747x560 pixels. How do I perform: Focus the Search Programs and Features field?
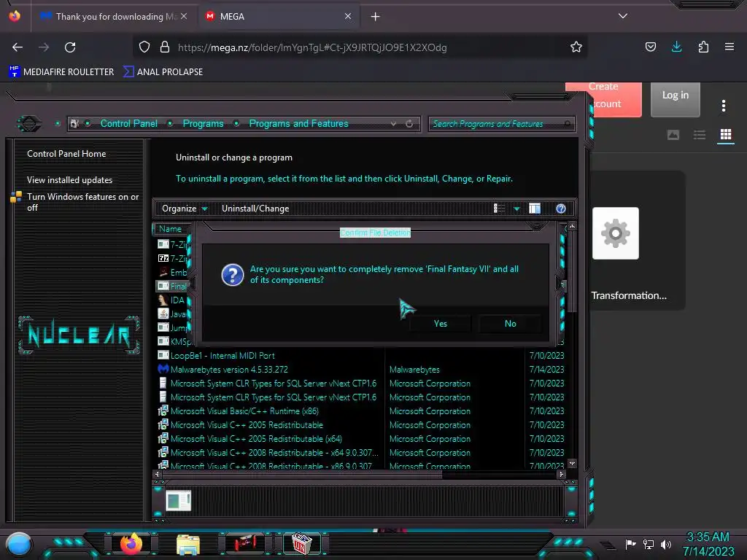click(x=501, y=124)
